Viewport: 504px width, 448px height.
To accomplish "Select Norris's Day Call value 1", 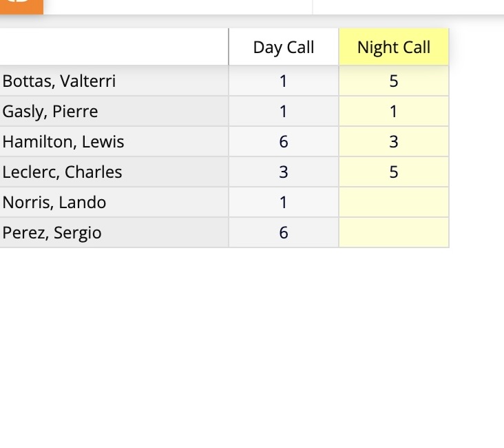I will coord(284,203).
